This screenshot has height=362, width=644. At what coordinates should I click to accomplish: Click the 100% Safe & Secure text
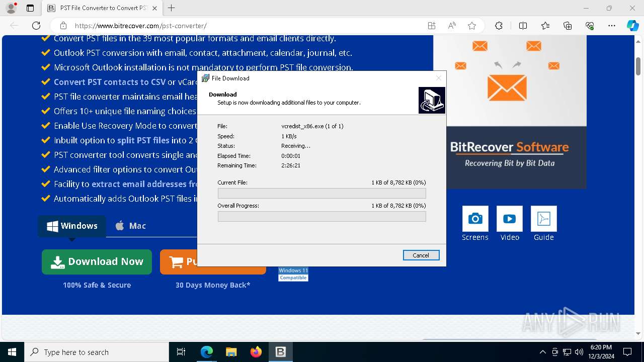97,285
